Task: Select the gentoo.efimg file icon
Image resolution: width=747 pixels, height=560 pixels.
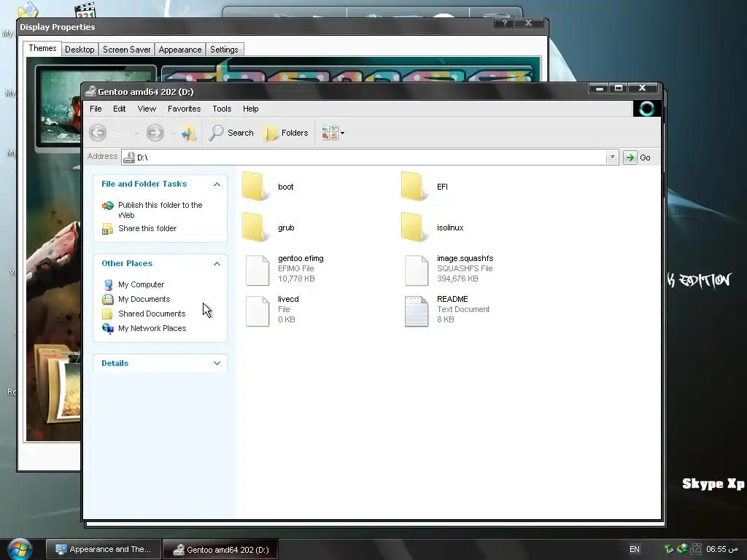Action: pos(258,270)
